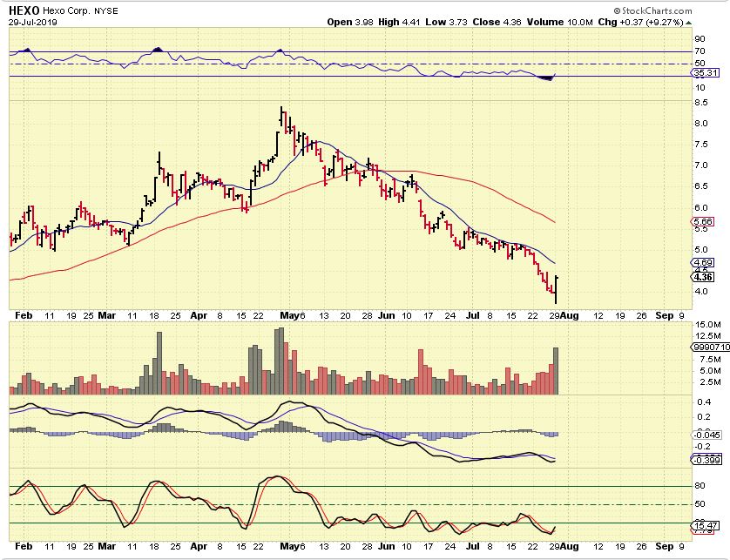Click the 7.5M volume axis label

[x=708, y=359]
